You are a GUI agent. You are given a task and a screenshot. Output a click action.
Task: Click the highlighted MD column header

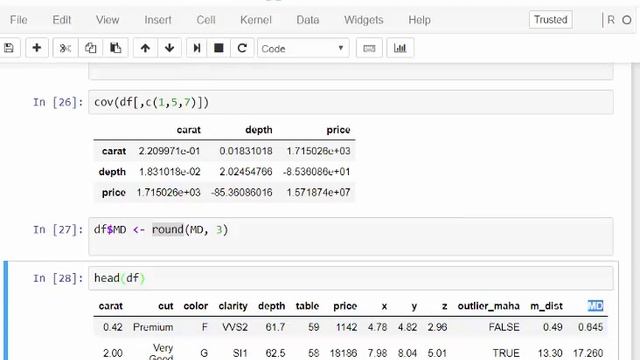coord(595,306)
